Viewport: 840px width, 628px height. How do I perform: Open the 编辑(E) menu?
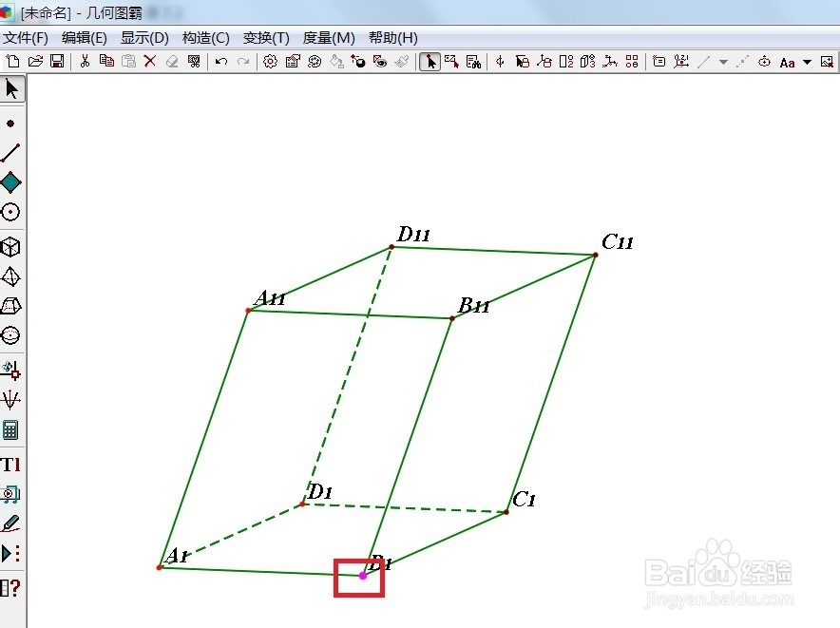coord(85,38)
